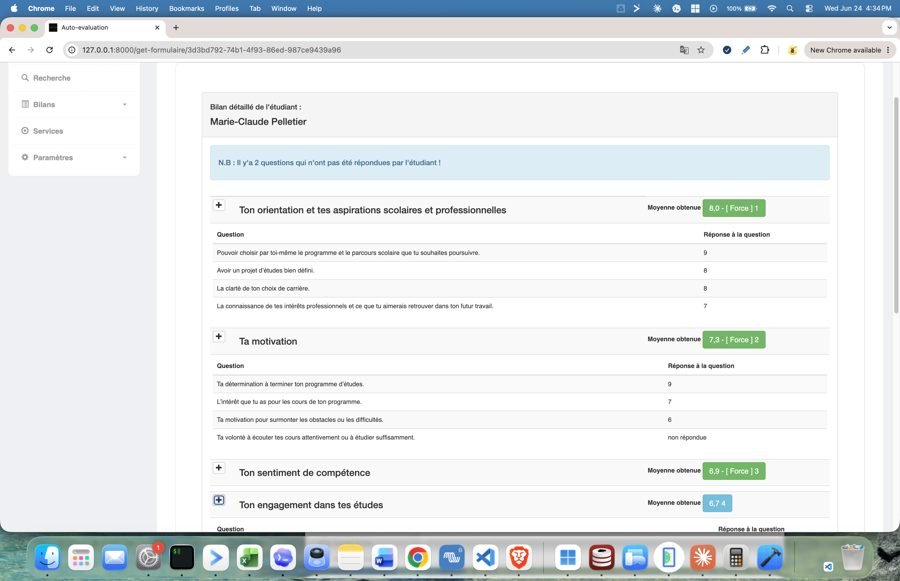Open the File menu
900x581 pixels.
coord(70,9)
